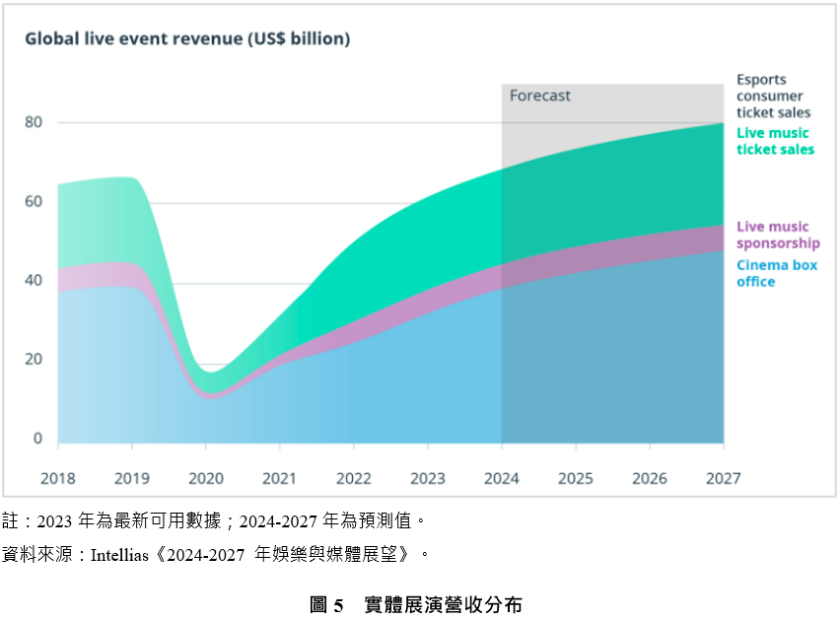Click the y-axis value 20
The width and height of the screenshot is (840, 621).
click(x=34, y=359)
